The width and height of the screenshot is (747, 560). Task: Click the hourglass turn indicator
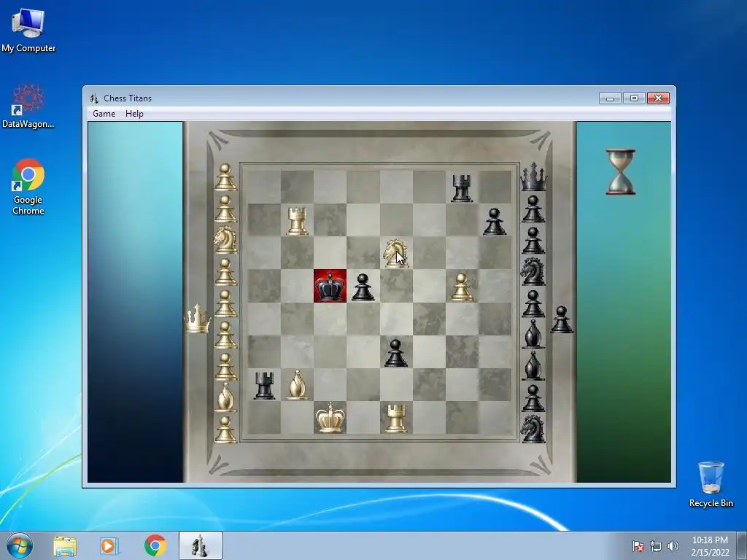pyautogui.click(x=620, y=172)
